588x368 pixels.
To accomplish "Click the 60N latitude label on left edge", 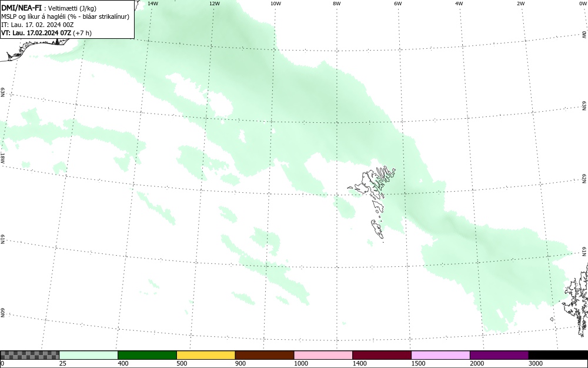I will tap(2, 313).
